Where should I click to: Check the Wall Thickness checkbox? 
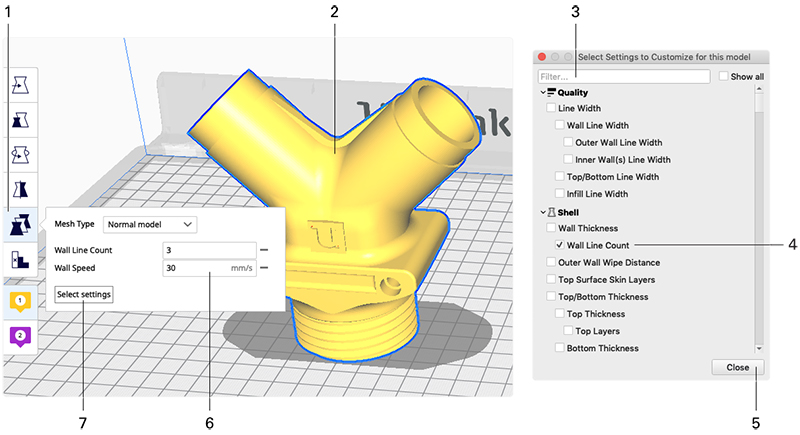(x=550, y=228)
